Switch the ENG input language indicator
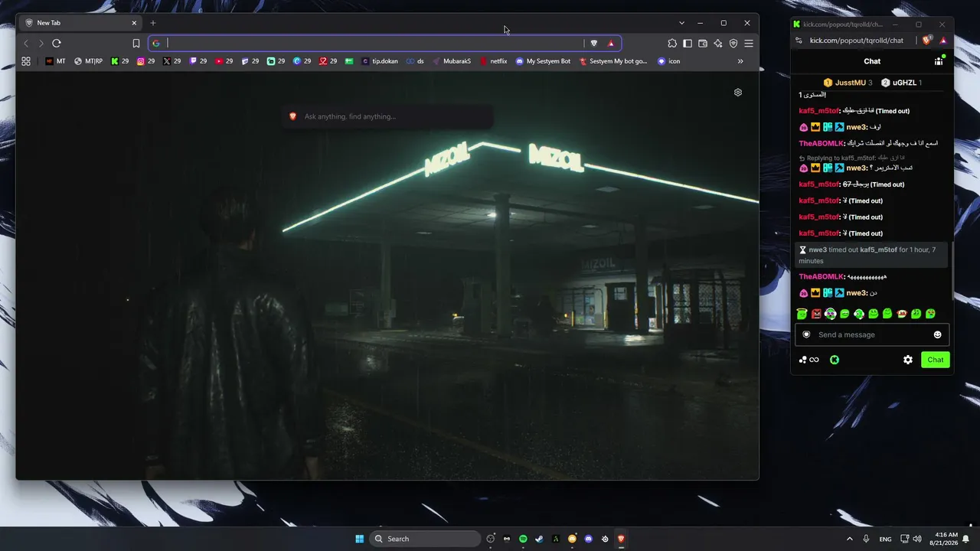 (x=885, y=539)
